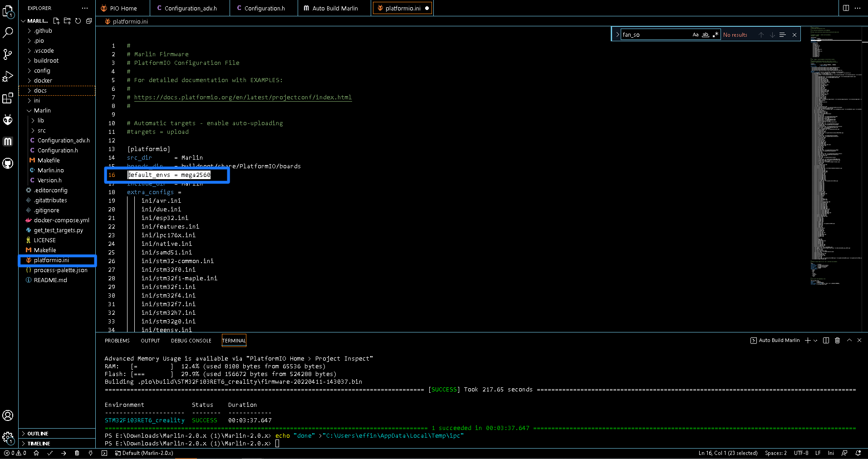The height and width of the screenshot is (459, 868).
Task: Split the terminal panel
Action: [x=826, y=340]
